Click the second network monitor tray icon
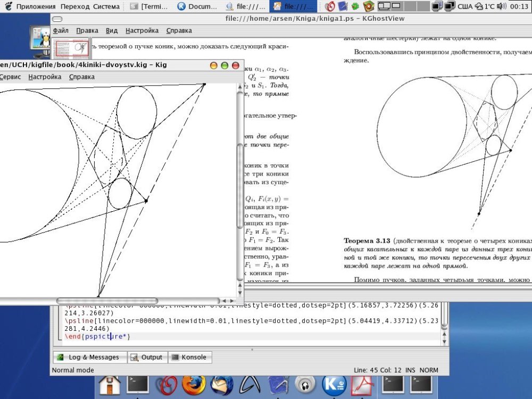Image resolution: width=532 pixels, height=399 pixels. pos(449,6)
